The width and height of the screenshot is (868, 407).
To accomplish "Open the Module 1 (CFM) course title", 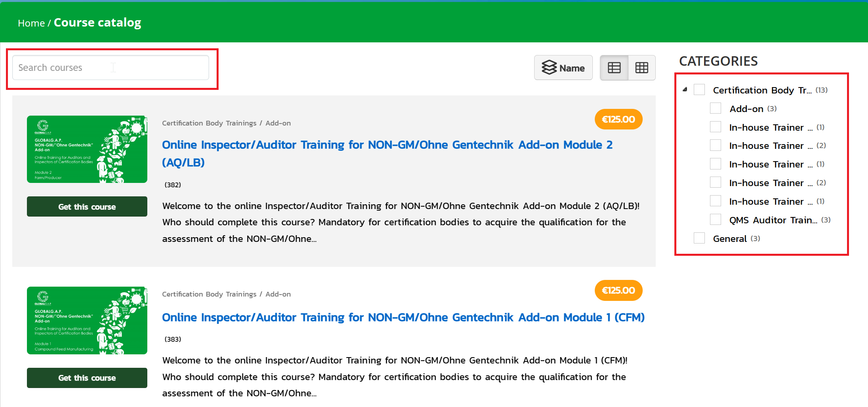I will 403,318.
